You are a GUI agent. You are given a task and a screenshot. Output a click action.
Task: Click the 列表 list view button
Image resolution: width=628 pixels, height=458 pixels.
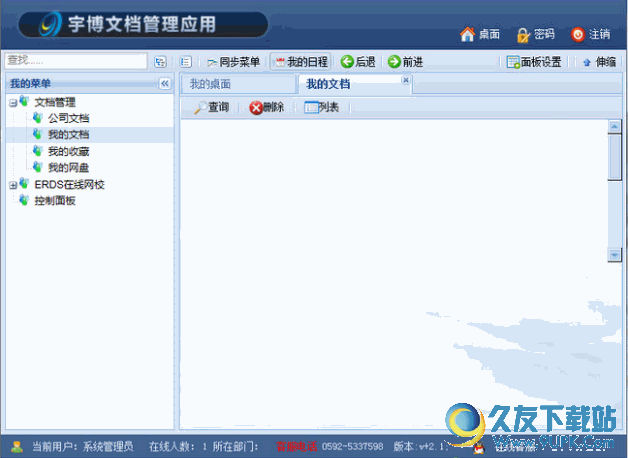click(322, 107)
